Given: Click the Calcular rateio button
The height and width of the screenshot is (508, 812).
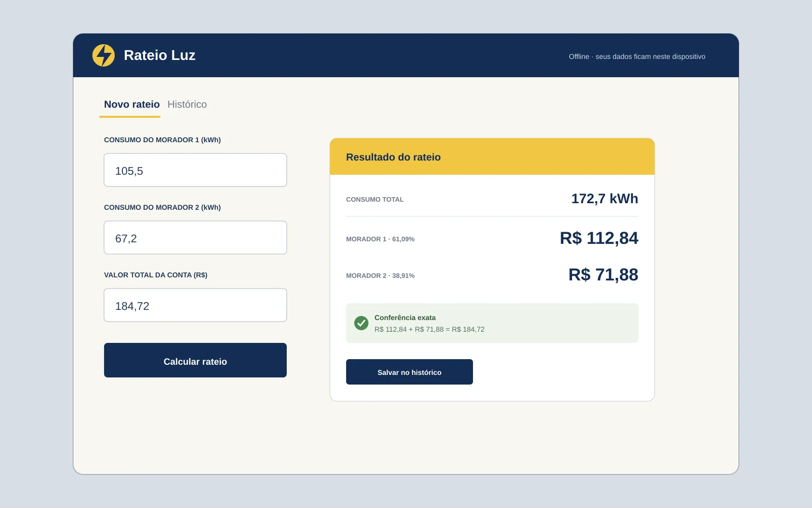Looking at the screenshot, I should pyautogui.click(x=195, y=360).
